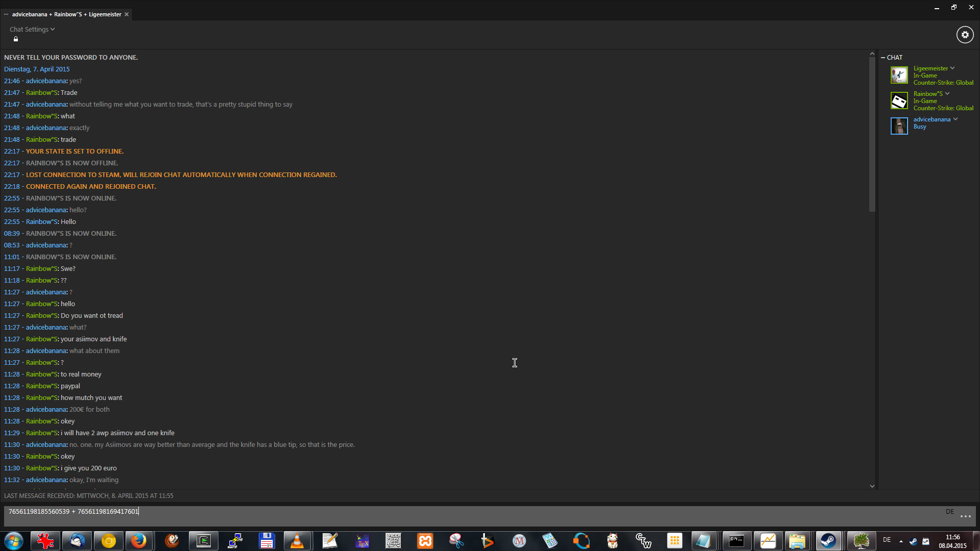Select the advicebanana group chat tab
This screenshot has height=551, width=980.
66,14
